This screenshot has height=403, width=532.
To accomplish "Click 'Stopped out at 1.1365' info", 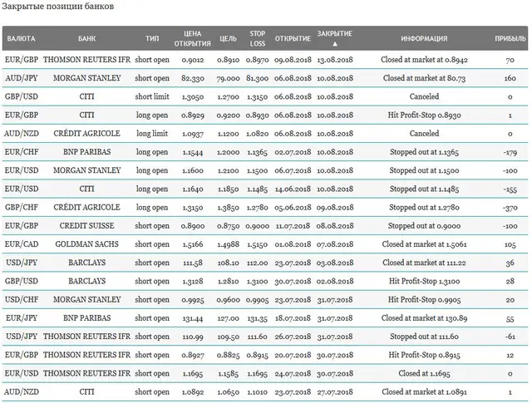I will pos(424,152).
